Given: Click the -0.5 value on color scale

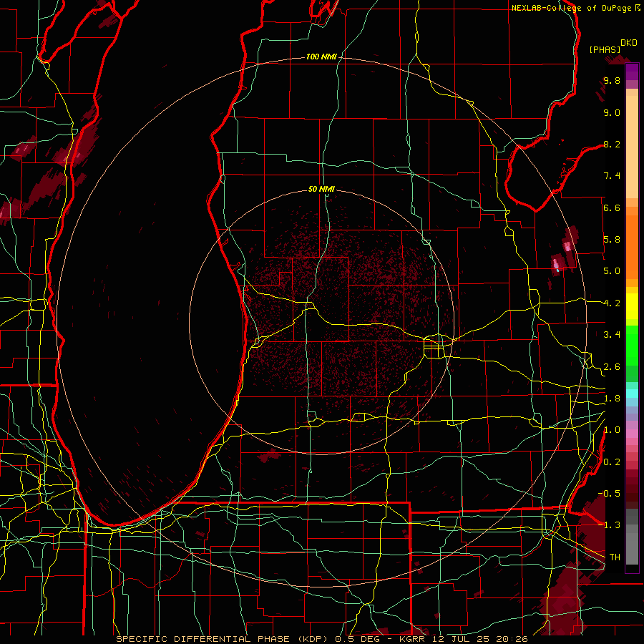Looking at the screenshot, I should pyautogui.click(x=610, y=494).
